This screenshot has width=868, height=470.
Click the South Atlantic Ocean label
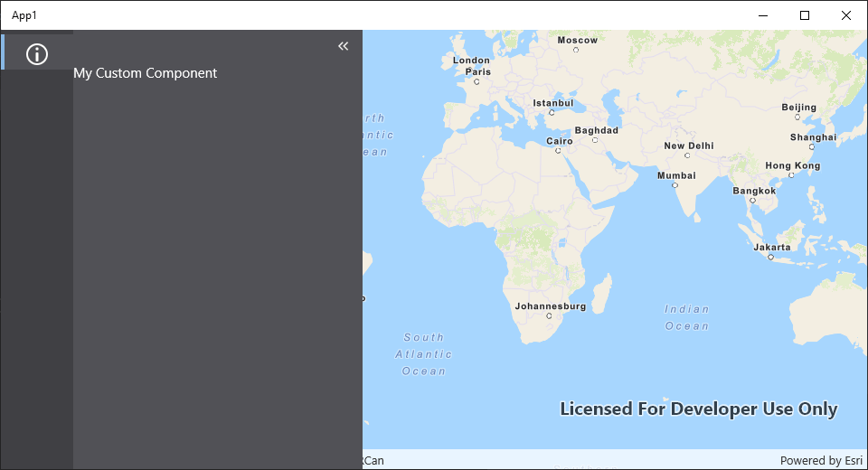(423, 354)
